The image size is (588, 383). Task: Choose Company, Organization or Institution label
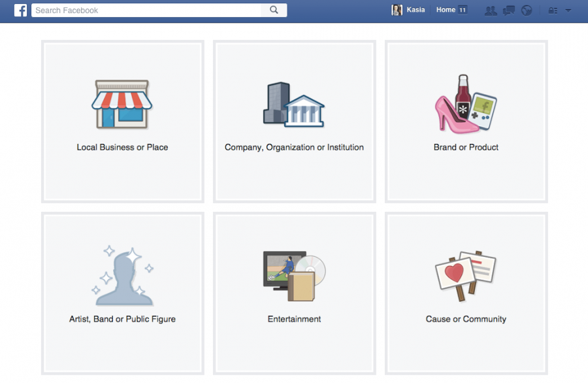coord(294,148)
